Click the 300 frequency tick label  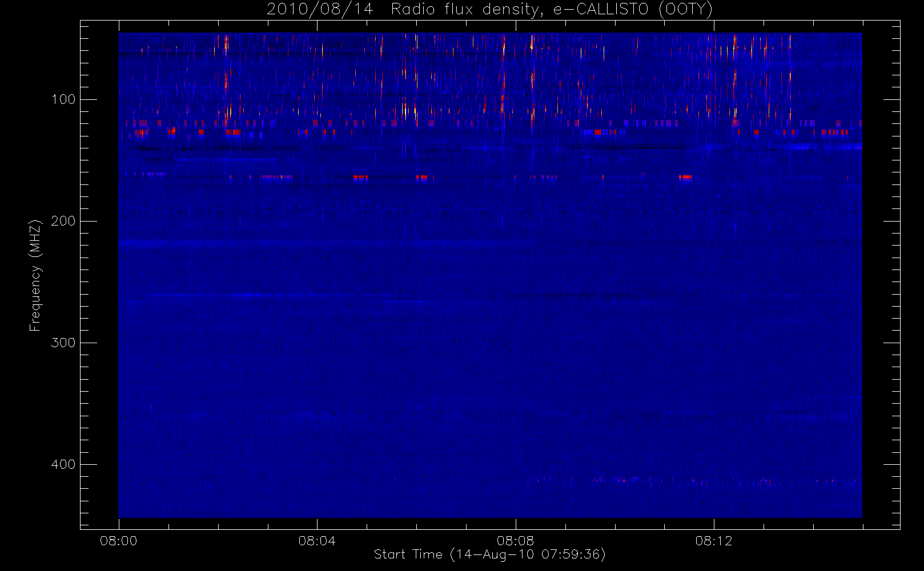click(x=63, y=343)
